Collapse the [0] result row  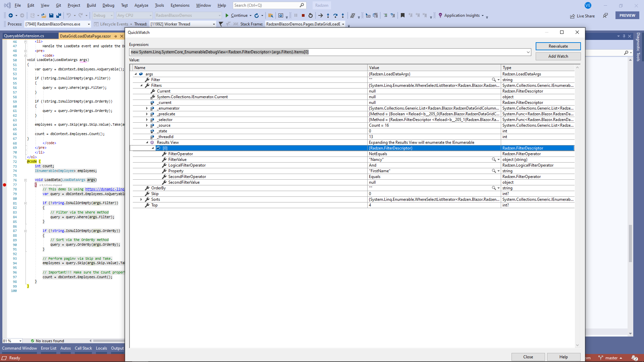click(x=153, y=148)
